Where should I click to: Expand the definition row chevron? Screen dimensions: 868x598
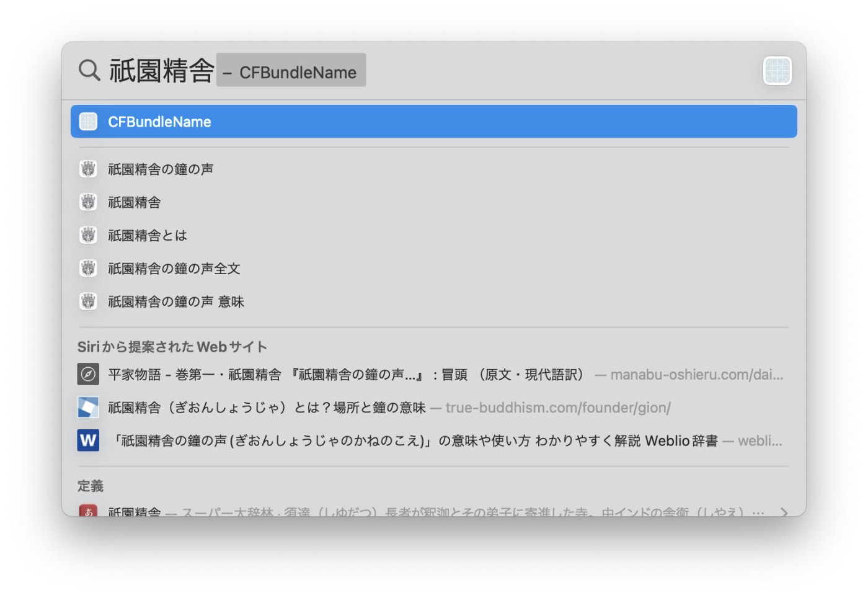784,512
